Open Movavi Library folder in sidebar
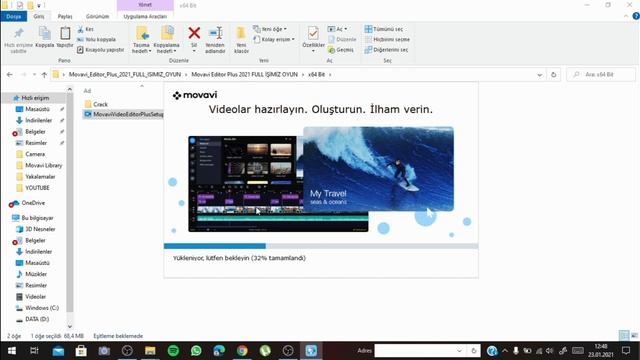640x360 pixels. [x=44, y=165]
